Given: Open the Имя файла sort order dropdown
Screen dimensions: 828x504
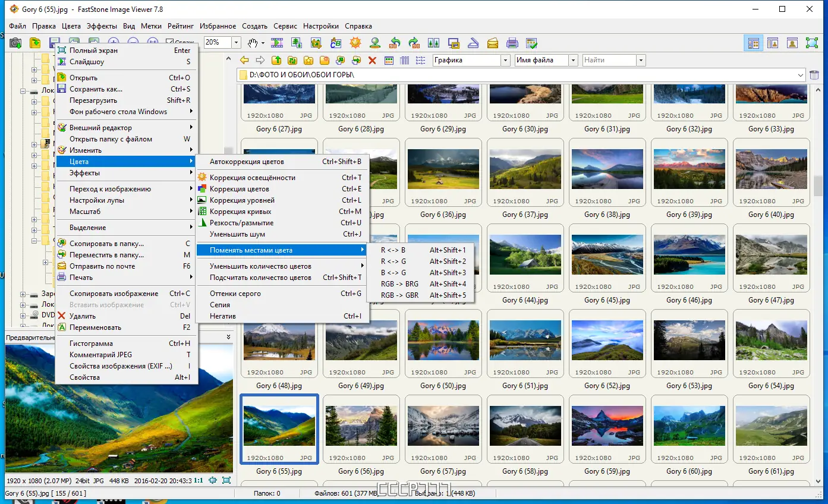Looking at the screenshot, I should click(x=573, y=60).
